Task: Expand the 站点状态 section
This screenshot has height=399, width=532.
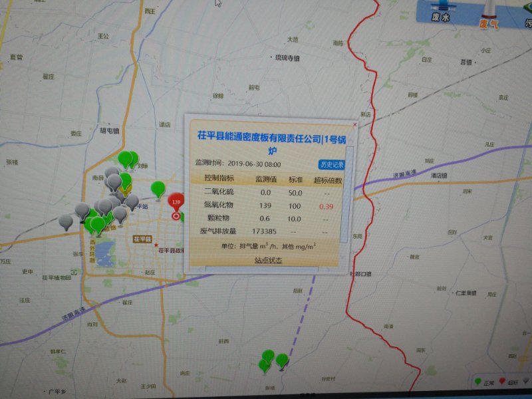Action: click(269, 260)
